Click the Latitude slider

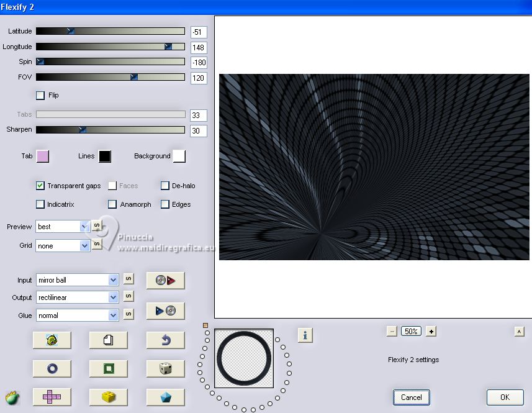[110, 31]
